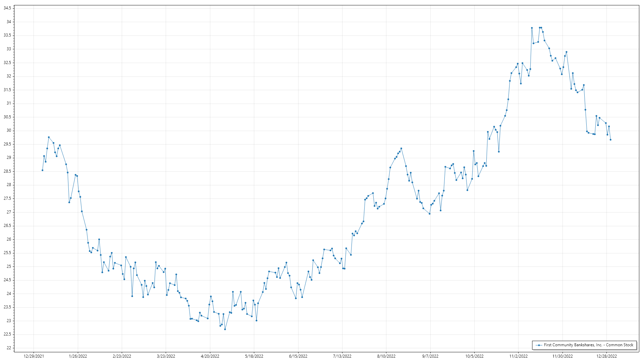Click the 22 y-axis value label
Screen dimensions: 644x362
9,348
